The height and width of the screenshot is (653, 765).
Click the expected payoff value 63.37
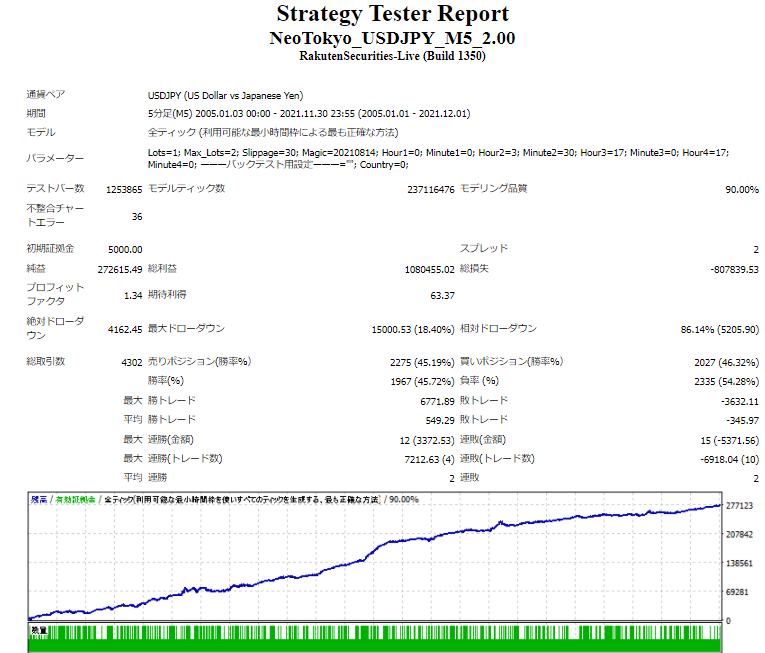(x=443, y=295)
